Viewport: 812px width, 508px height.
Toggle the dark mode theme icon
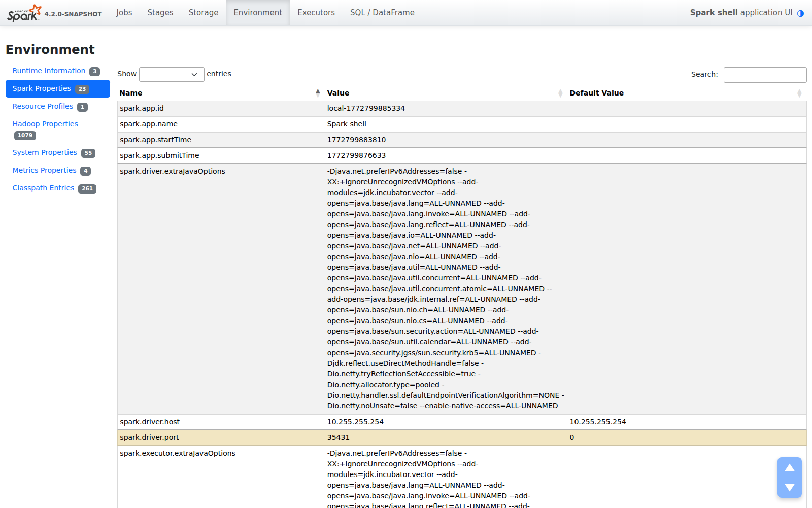point(800,13)
